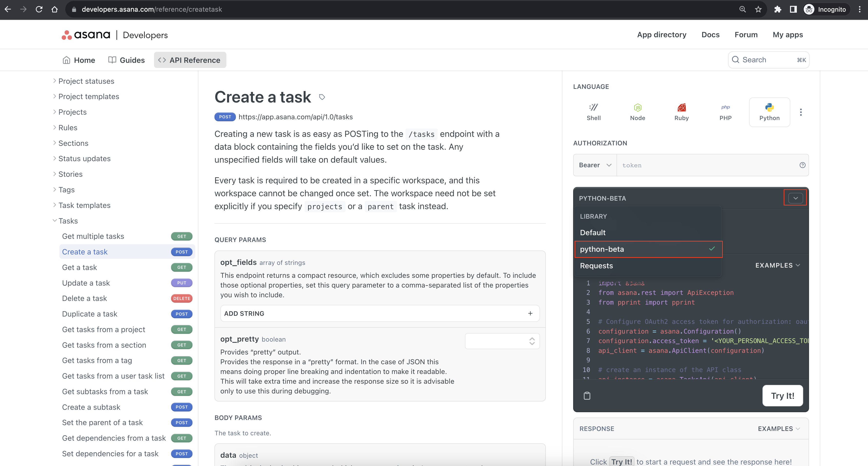The width and height of the screenshot is (868, 466).
Task: Open the token help question-mark icon
Action: pyautogui.click(x=802, y=165)
